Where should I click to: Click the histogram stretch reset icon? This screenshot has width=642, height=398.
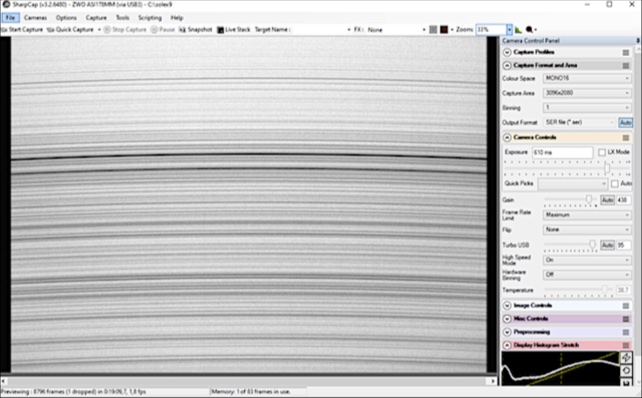pyautogui.click(x=626, y=371)
